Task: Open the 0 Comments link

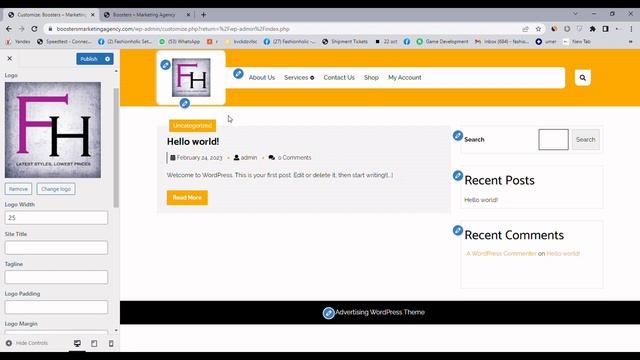Action: point(294,158)
